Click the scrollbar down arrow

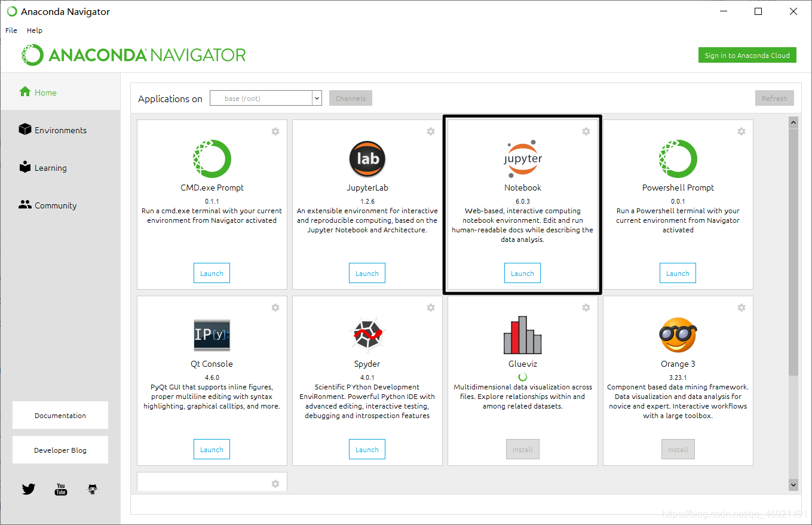(793, 485)
